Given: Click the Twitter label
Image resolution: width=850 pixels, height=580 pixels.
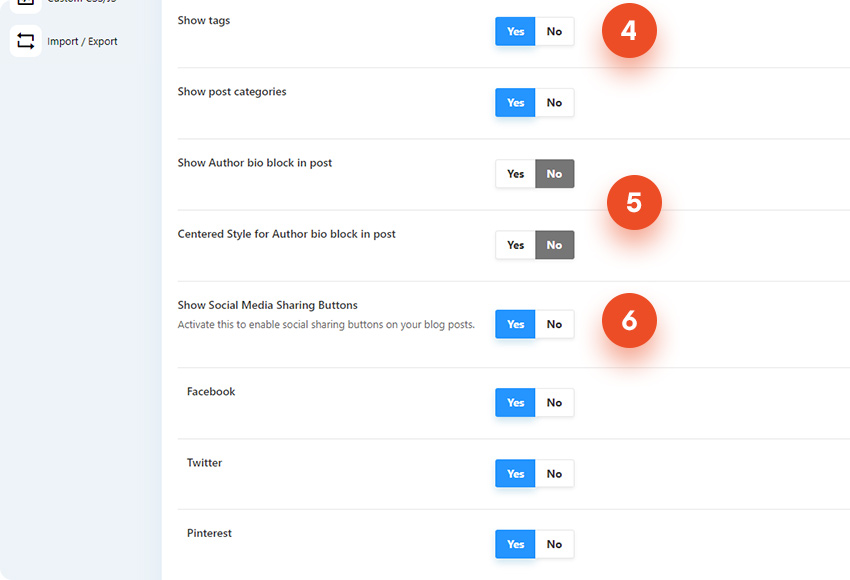Looking at the screenshot, I should [x=204, y=462].
